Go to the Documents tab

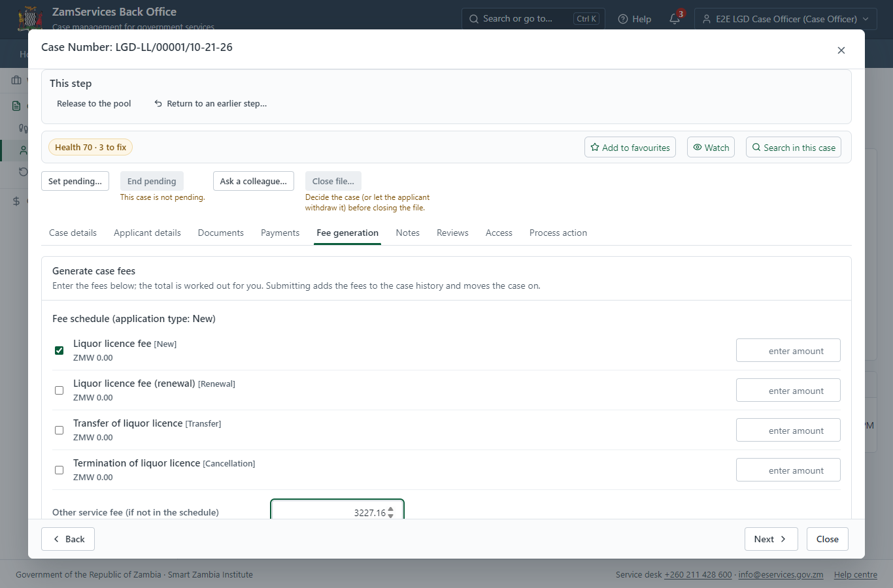(x=221, y=233)
